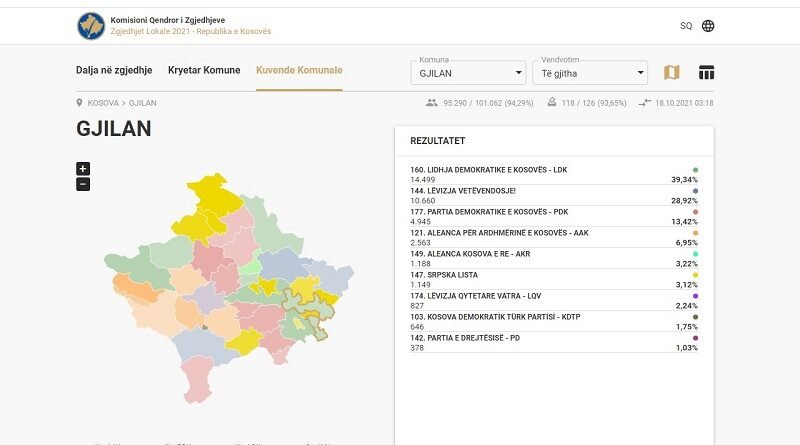Click the ballot box counted icon
The width and height of the screenshot is (800, 445).
coord(552,103)
